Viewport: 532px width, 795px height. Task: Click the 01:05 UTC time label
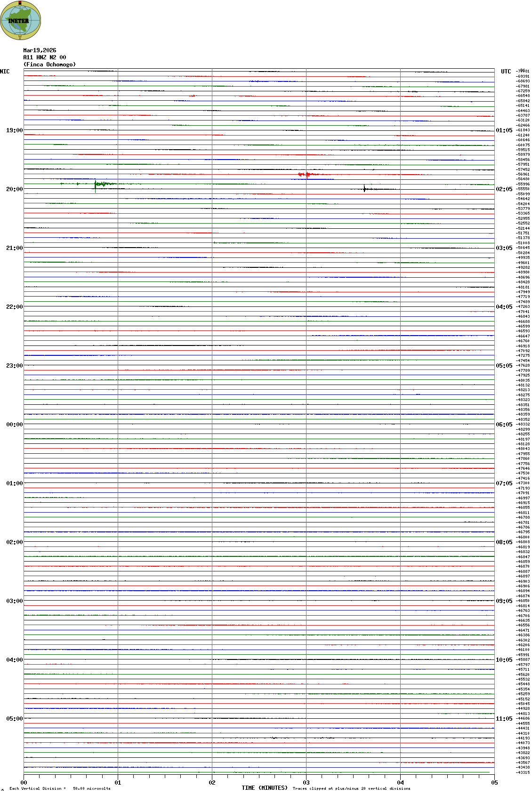click(x=504, y=130)
